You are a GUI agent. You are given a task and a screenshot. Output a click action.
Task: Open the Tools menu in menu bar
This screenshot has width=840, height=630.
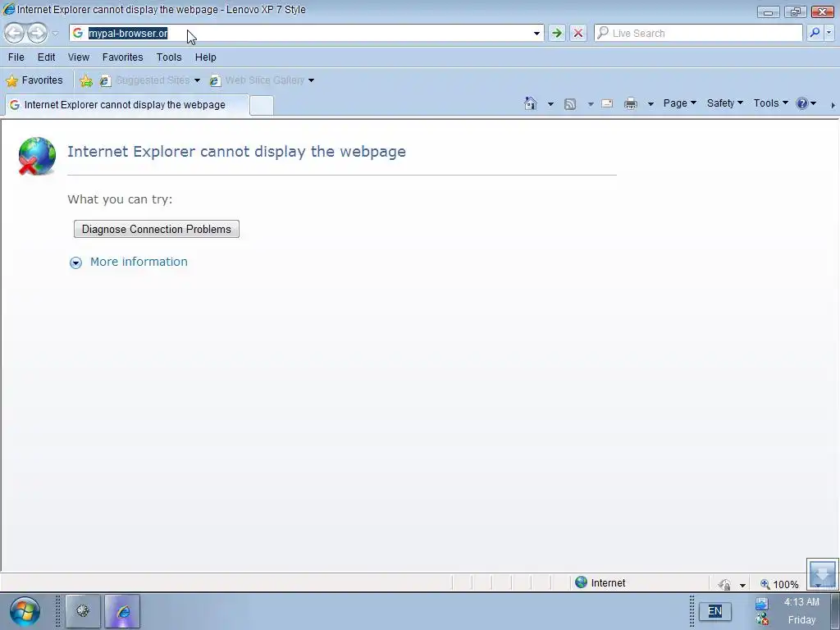coord(169,57)
